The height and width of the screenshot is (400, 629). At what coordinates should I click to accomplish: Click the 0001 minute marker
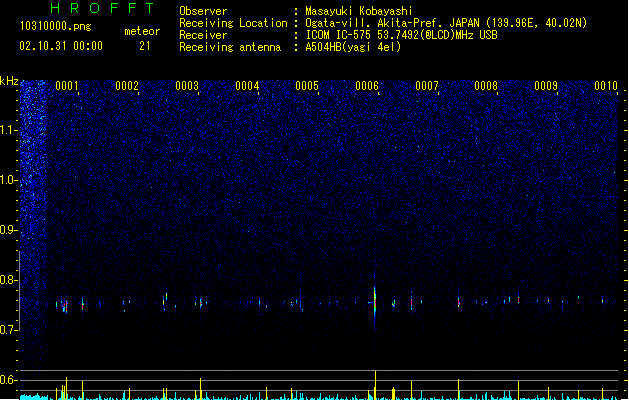[67, 86]
